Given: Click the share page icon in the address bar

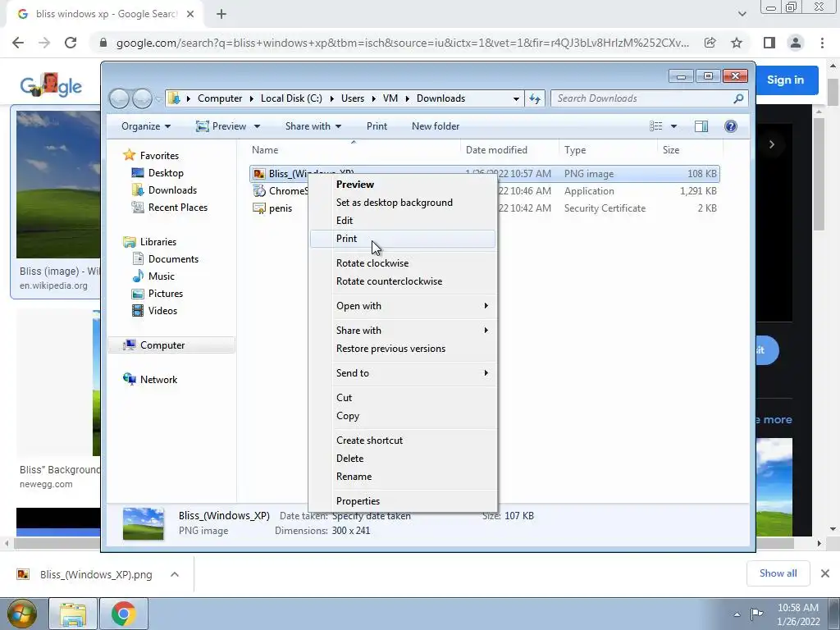Looking at the screenshot, I should [710, 43].
